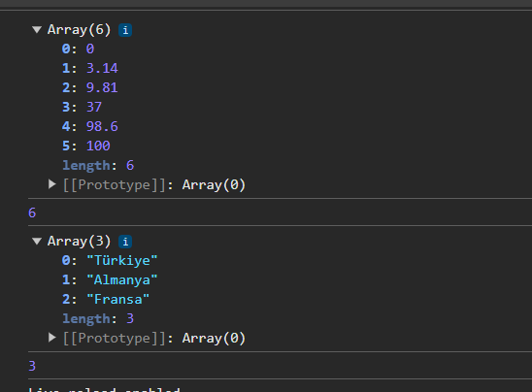This screenshot has height=392, width=532.
Task: Click the "Almanya" string entry
Action: pyautogui.click(x=122, y=279)
